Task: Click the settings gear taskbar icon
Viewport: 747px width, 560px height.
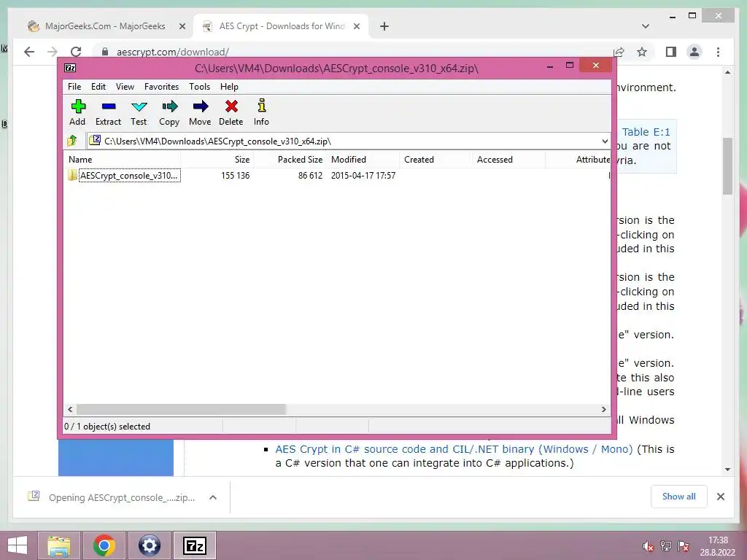Action: pos(149,545)
